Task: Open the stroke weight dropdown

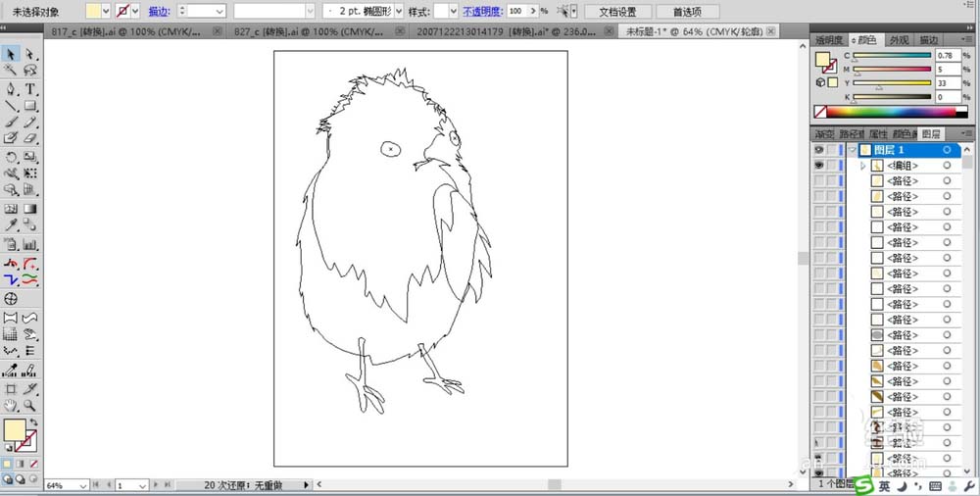Action: [x=220, y=11]
